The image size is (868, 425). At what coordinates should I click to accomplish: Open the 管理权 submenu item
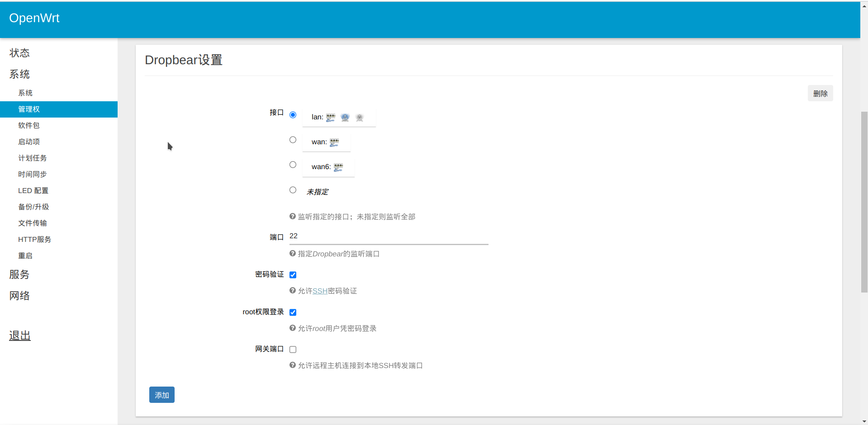[59, 109]
